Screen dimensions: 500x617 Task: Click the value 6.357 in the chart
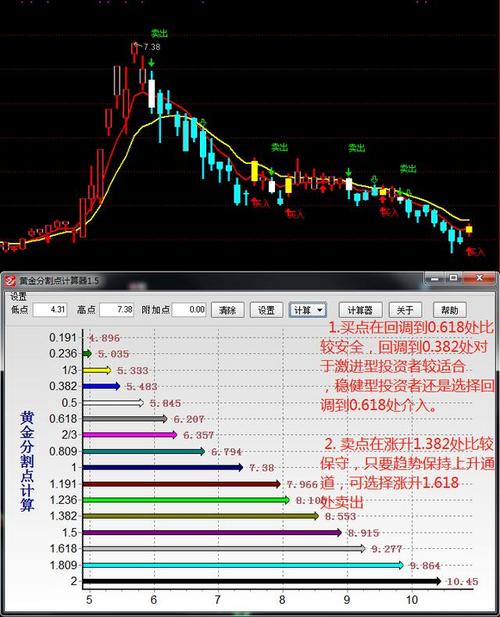(x=199, y=436)
